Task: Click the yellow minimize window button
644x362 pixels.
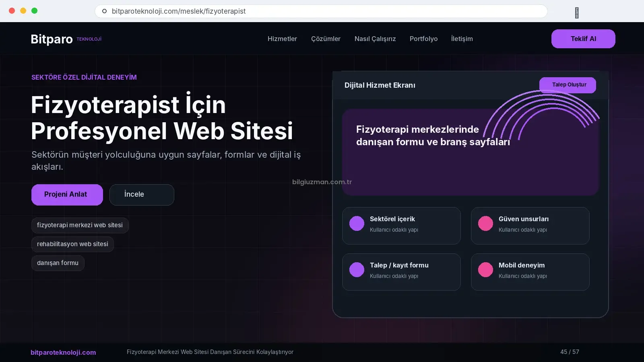Action: point(23,11)
